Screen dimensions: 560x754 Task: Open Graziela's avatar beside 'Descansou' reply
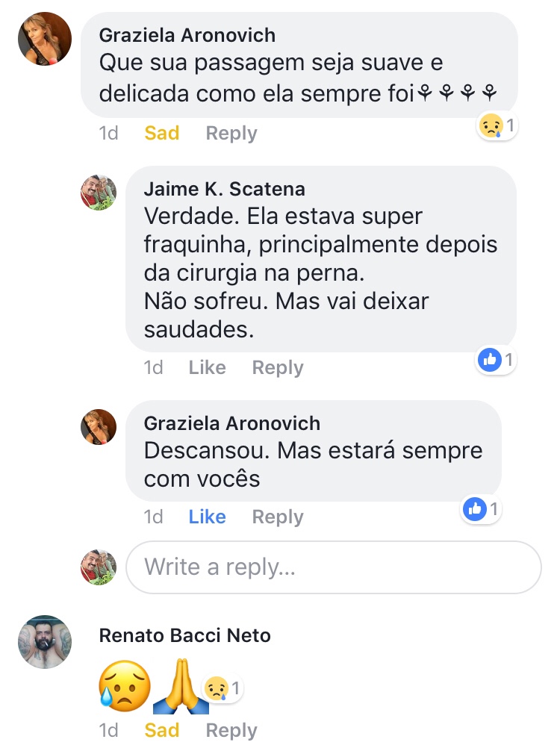coord(99,427)
